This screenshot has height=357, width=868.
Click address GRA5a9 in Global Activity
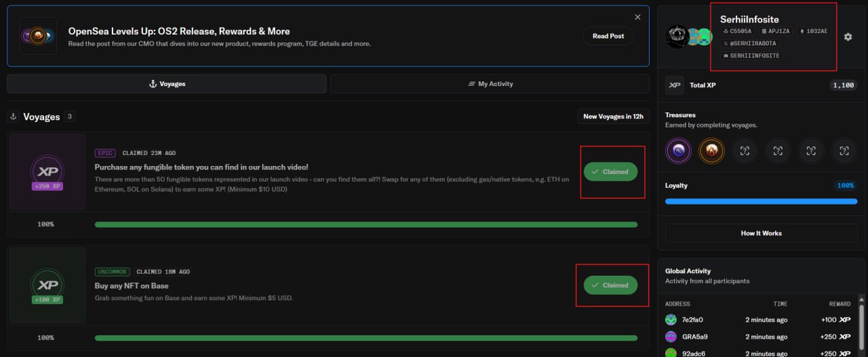click(694, 337)
